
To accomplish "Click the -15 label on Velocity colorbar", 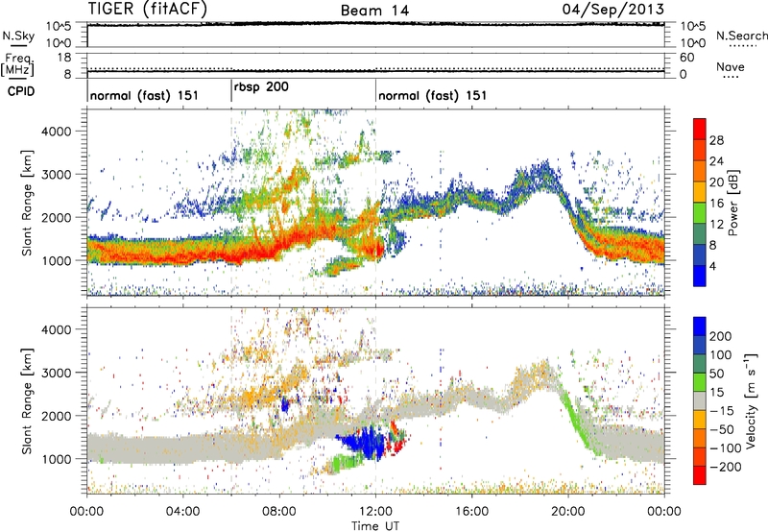I will pyautogui.click(x=722, y=410).
